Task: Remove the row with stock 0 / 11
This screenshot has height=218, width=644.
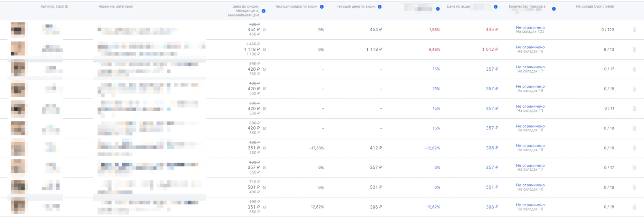Action: (634, 108)
